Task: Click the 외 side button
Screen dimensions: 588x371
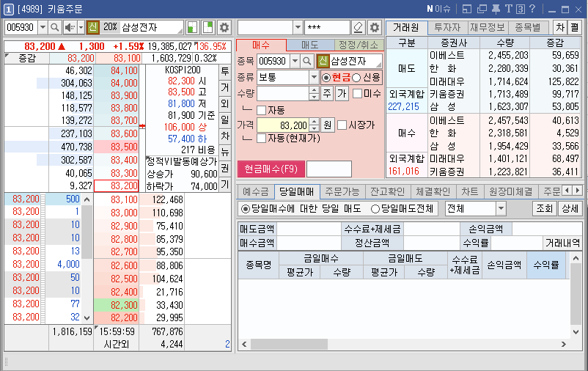Action: point(225,103)
